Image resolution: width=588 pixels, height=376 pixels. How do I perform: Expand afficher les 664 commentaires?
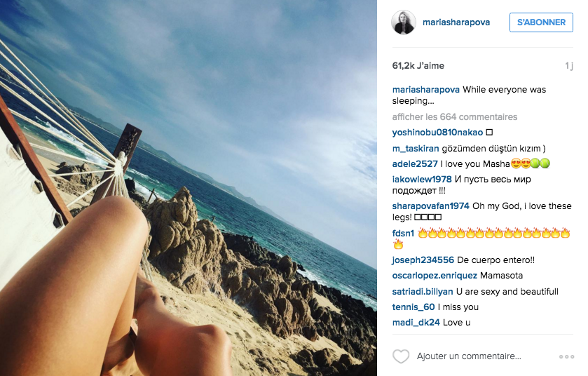pyautogui.click(x=455, y=116)
